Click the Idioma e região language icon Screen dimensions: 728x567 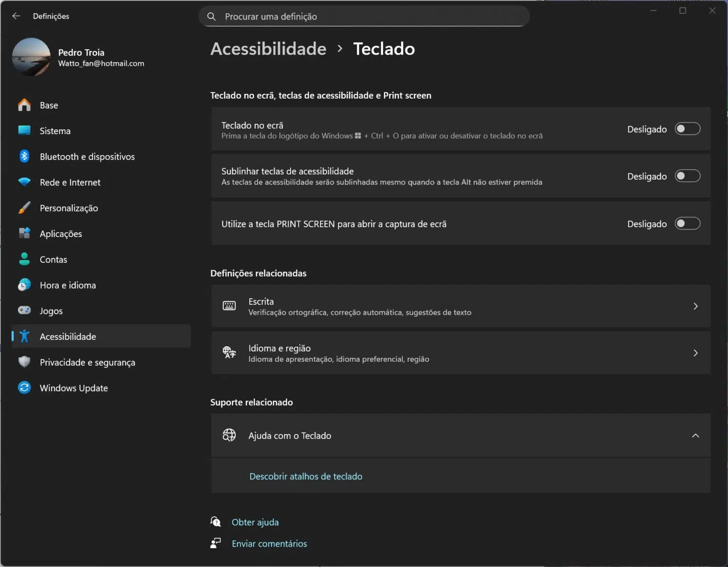[229, 352]
